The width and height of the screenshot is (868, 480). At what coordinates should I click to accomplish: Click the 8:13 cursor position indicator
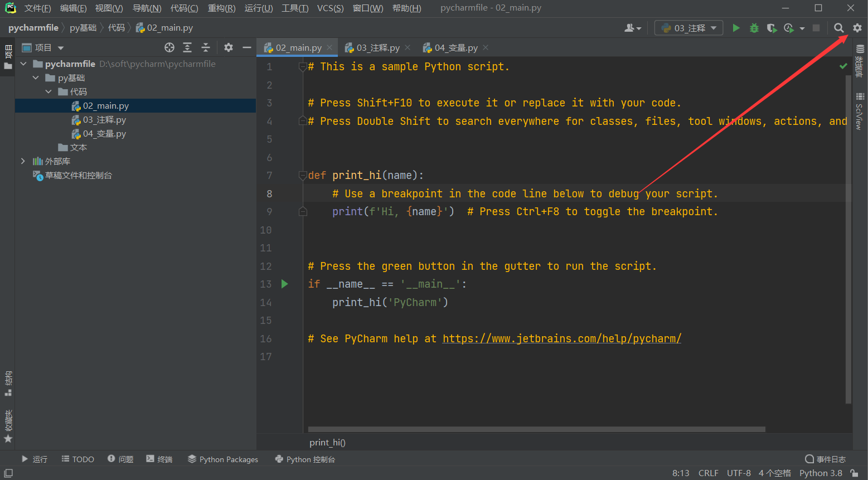(x=681, y=473)
